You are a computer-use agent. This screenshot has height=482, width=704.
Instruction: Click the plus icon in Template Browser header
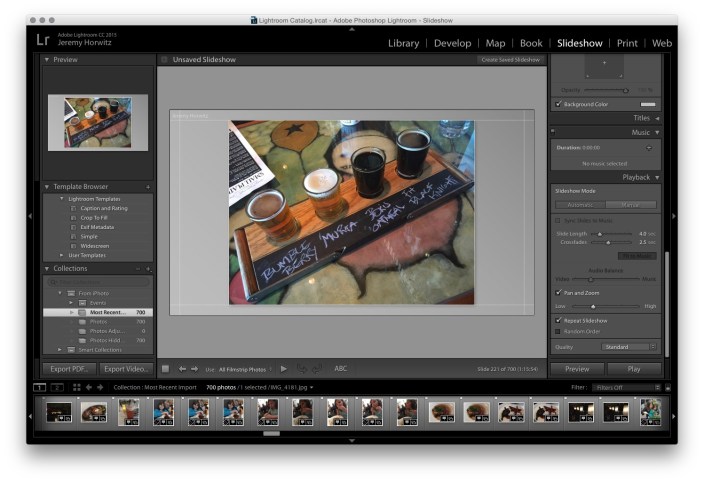148,187
